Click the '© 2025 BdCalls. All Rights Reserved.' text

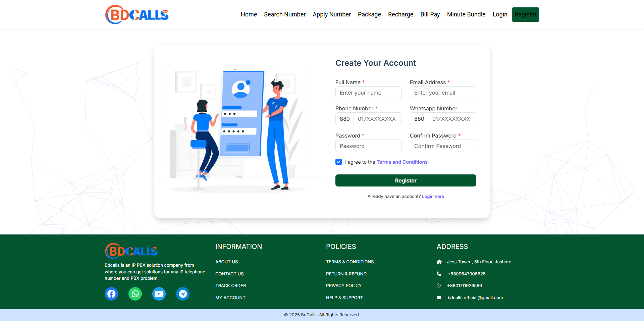[x=322, y=315]
